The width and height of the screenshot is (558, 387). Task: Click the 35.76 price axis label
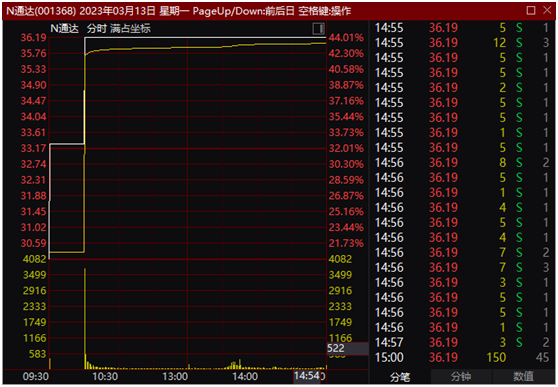point(33,53)
